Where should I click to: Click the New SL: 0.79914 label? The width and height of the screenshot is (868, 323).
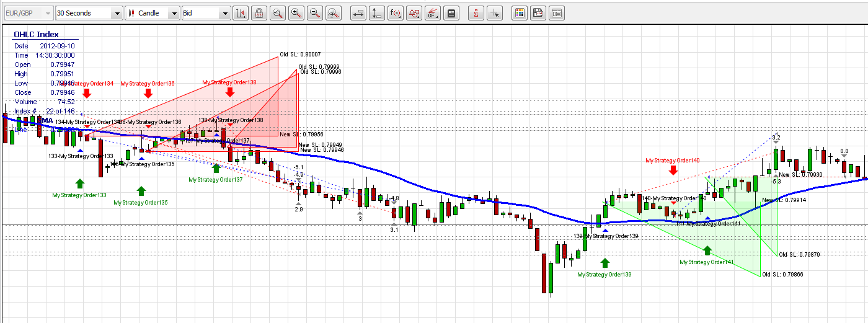point(784,200)
